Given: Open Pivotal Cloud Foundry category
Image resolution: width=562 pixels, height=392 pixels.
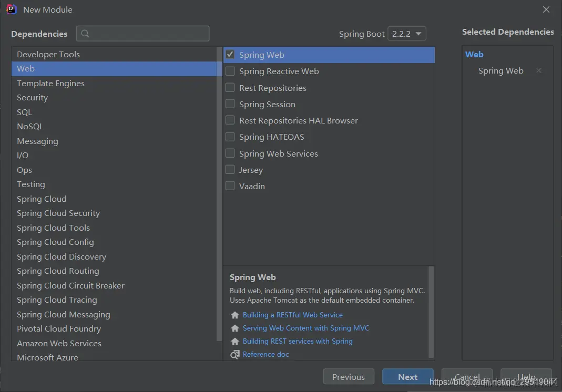Looking at the screenshot, I should tap(114, 329).
